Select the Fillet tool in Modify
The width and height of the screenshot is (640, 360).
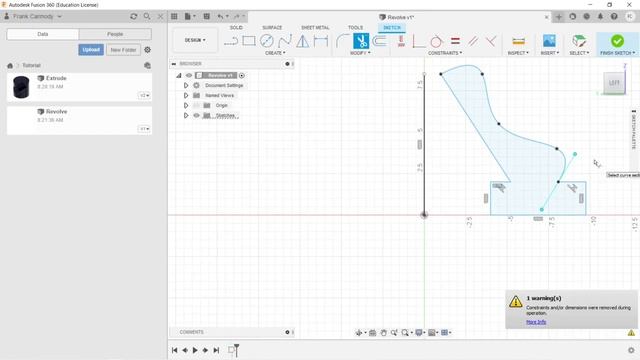click(342, 41)
